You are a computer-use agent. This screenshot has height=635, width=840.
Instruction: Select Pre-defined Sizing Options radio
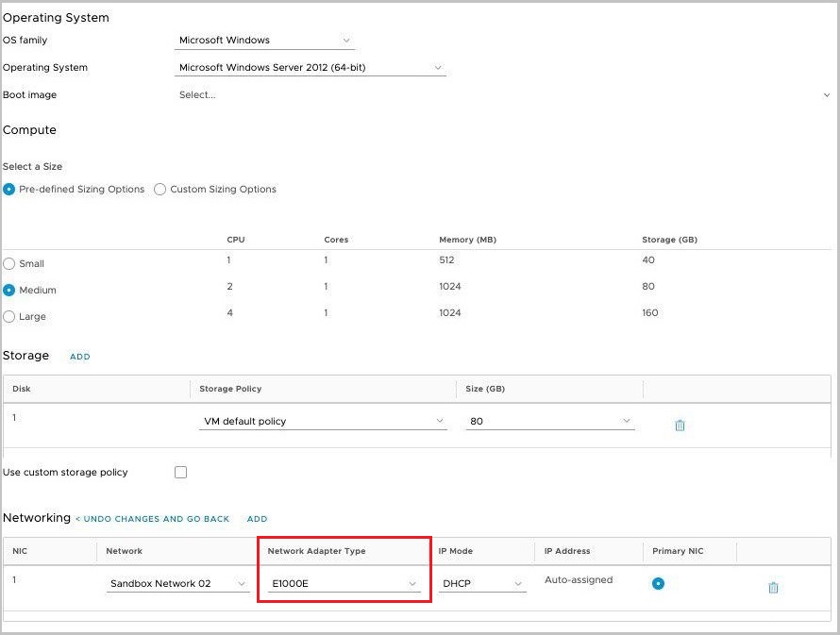pos(9,189)
